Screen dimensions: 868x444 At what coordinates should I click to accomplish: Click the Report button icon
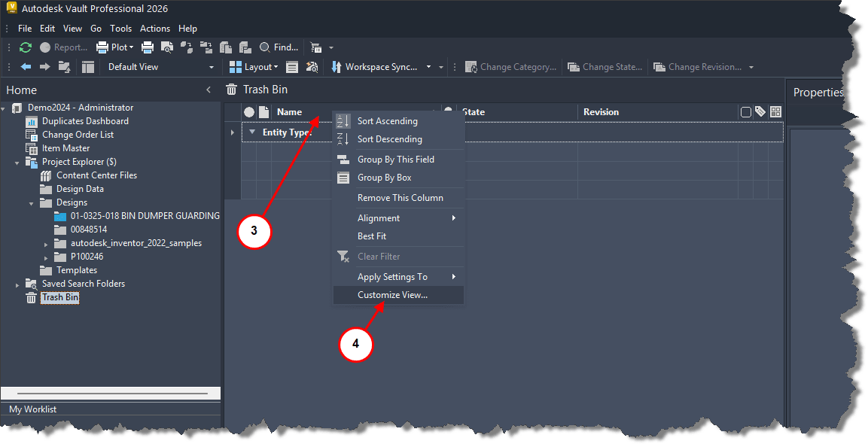45,47
